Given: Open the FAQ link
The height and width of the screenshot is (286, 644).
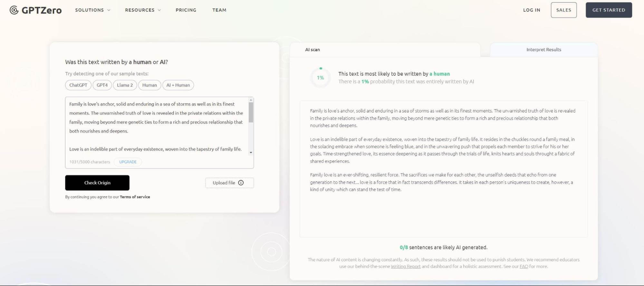Looking at the screenshot, I should [524, 266].
